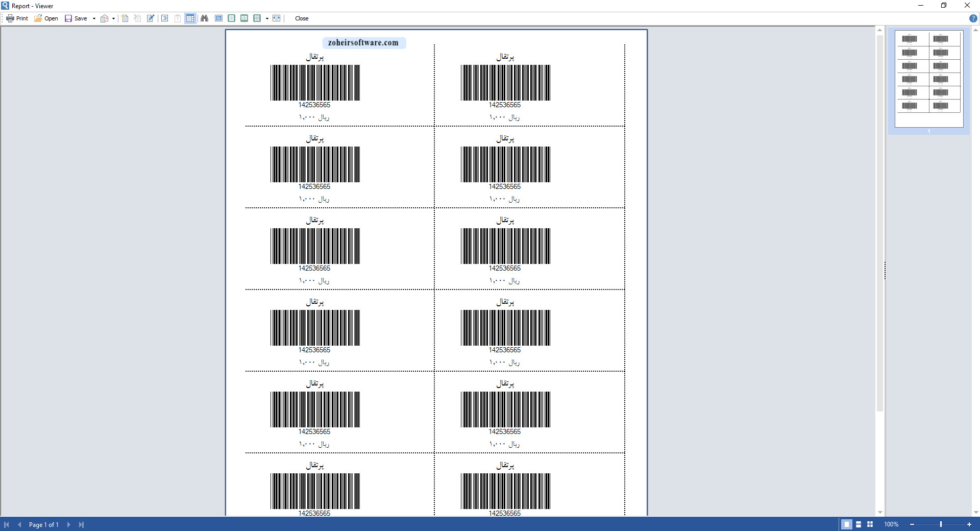980x531 pixels.
Task: Click barcode number in first left label
Action: (314, 105)
